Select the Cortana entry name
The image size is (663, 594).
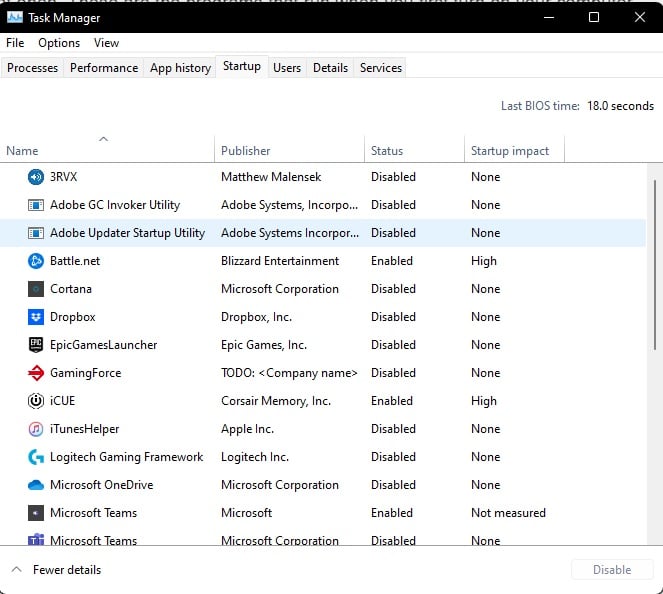[x=71, y=289]
